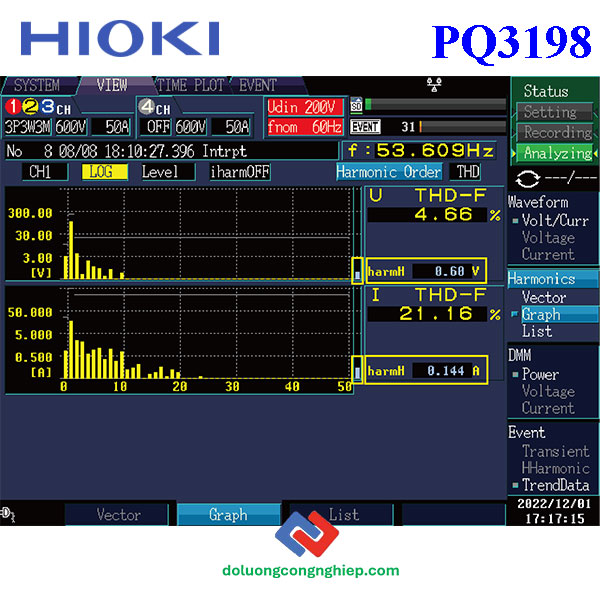Open the CH1 channel selector
600x600 pixels.
(x=40, y=172)
